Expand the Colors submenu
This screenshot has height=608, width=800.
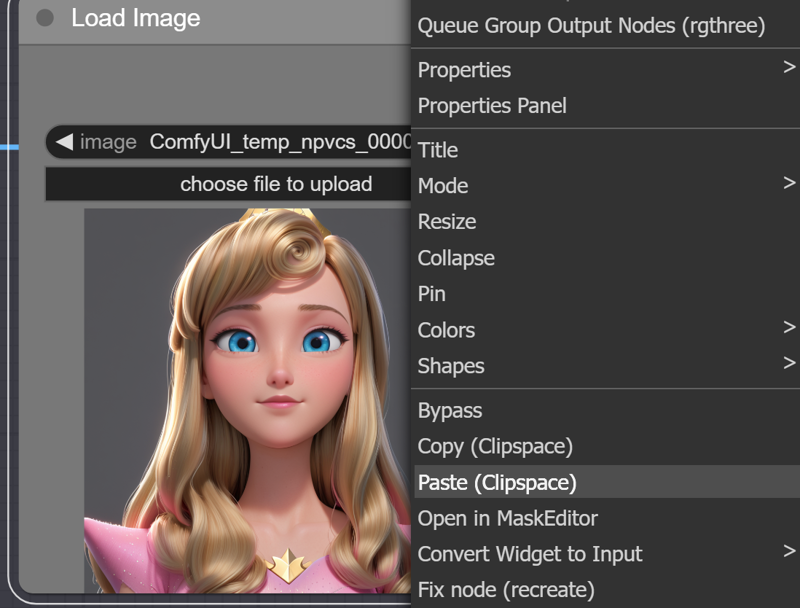pyautogui.click(x=446, y=329)
